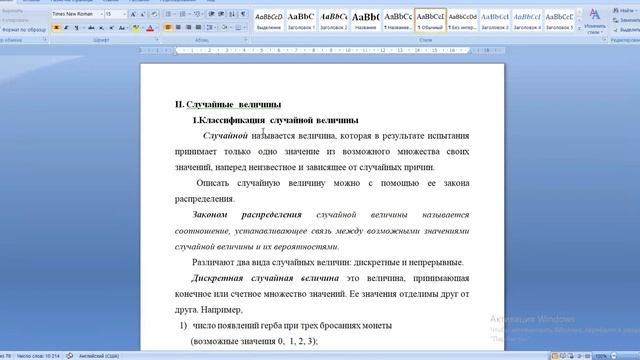Viewport: 640px width, 360px height.
Task: Apply the Заголовок 4 style
Action: (x=527, y=20)
